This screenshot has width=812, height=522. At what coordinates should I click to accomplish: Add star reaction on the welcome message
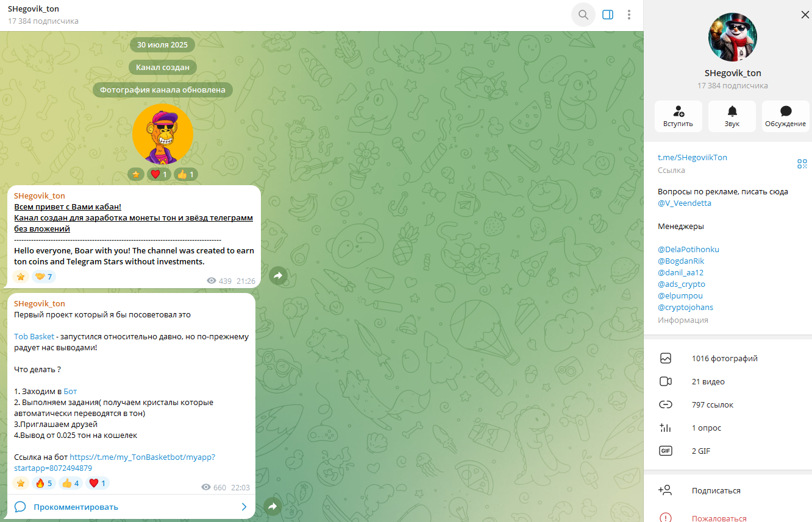coord(21,277)
